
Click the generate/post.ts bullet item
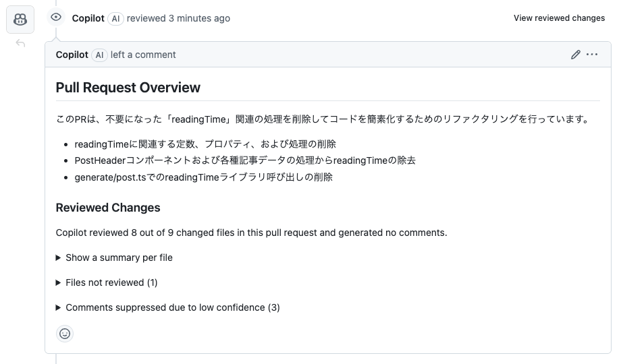click(x=204, y=177)
